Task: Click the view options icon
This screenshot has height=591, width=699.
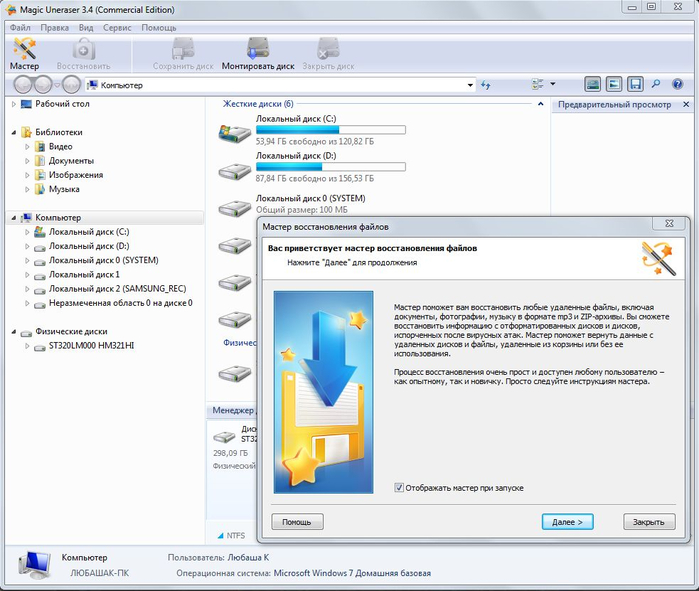Action: pyautogui.click(x=538, y=84)
